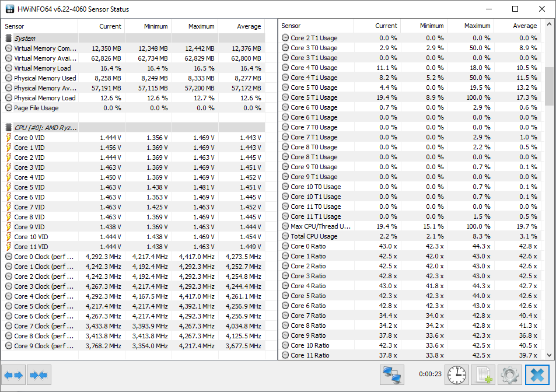Click the 1.481 V maximum for Core 5 VID
The width and height of the screenshot is (556, 392).
[x=204, y=187]
